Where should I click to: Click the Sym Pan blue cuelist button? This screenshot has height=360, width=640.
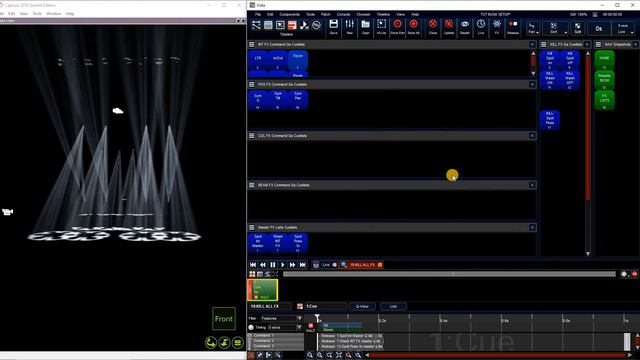298,100
